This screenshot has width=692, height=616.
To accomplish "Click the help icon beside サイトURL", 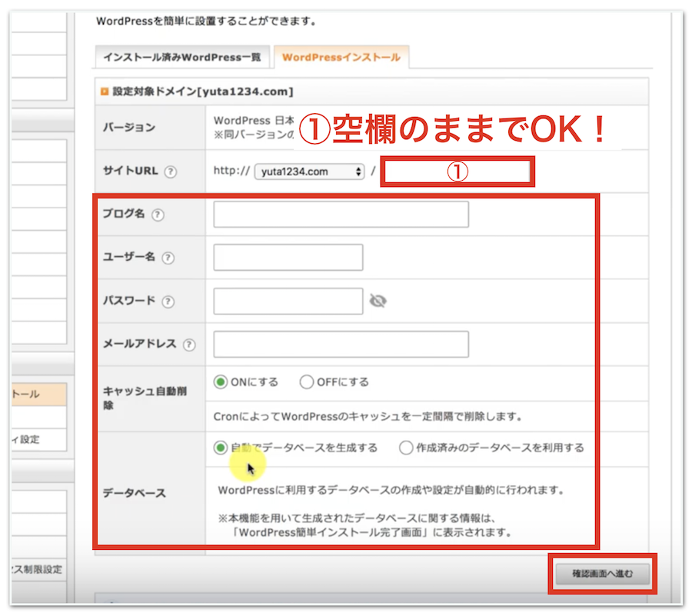I will 171,172.
